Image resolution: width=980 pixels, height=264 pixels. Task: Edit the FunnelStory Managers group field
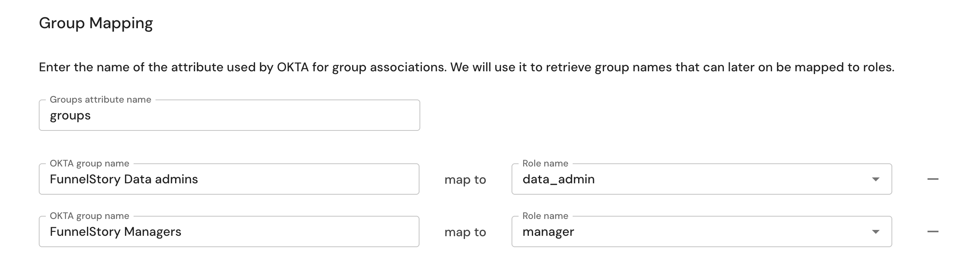click(x=229, y=231)
